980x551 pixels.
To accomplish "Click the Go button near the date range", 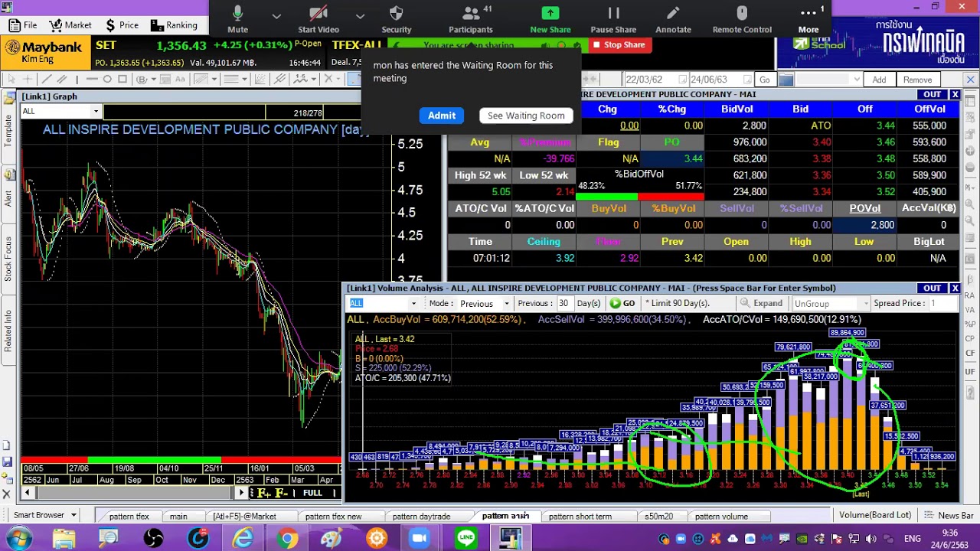I will 764,80.
